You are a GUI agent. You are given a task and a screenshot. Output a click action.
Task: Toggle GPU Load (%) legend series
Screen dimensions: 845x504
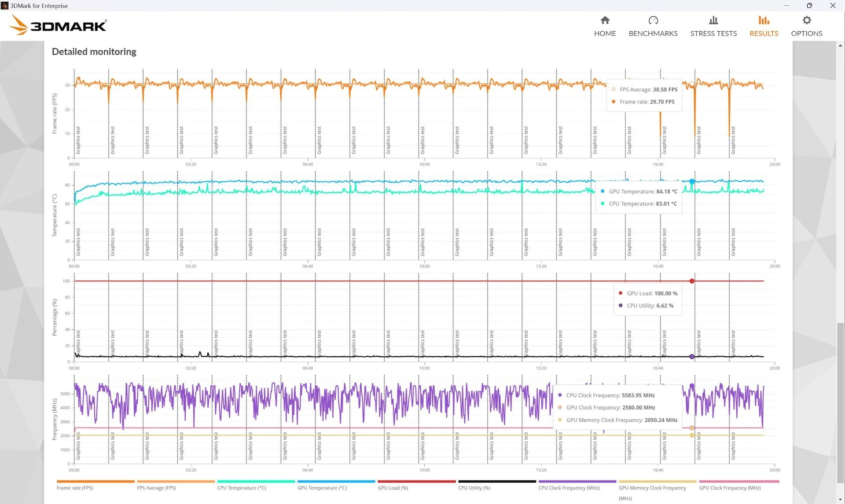(393, 488)
